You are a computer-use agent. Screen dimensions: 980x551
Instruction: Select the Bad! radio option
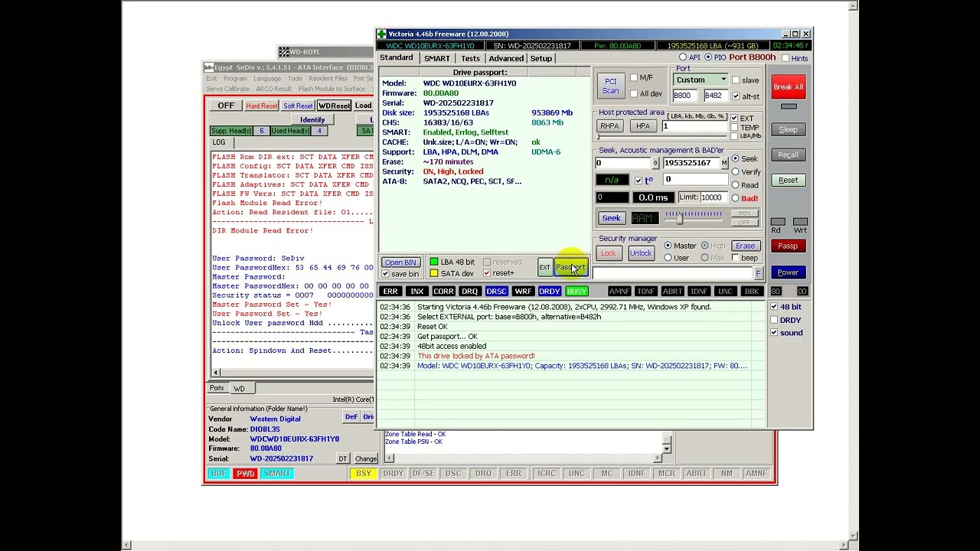point(736,199)
